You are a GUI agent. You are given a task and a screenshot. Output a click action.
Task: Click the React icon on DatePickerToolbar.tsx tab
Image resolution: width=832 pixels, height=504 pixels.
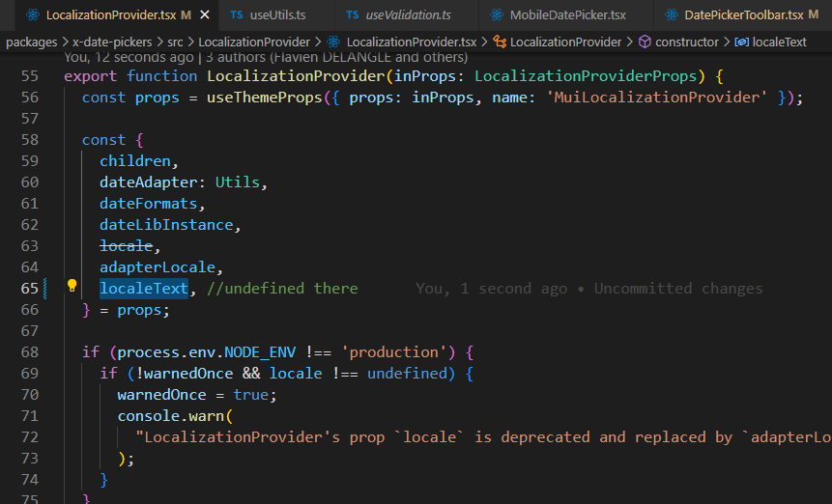pos(672,14)
